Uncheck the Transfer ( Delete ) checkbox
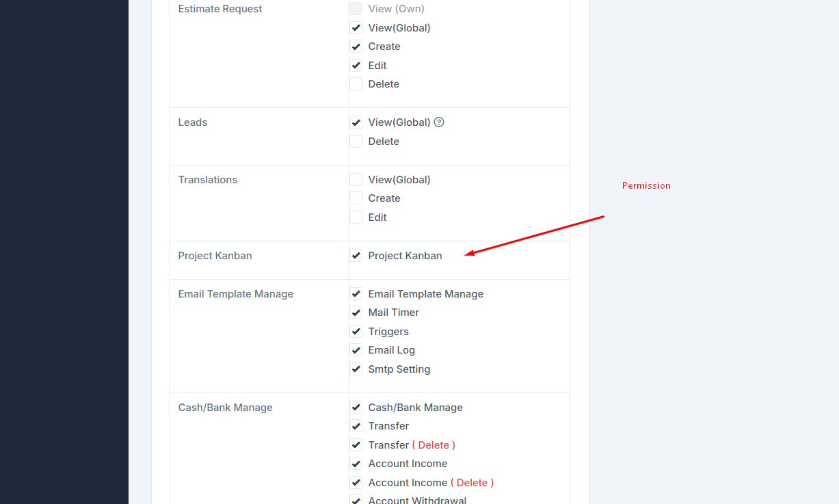This screenshot has width=839, height=504. (356, 445)
